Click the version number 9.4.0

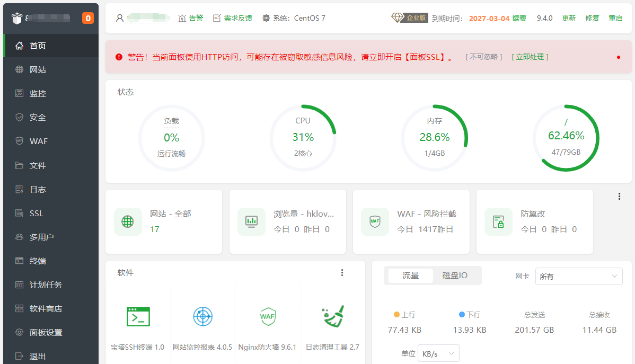[x=545, y=18]
